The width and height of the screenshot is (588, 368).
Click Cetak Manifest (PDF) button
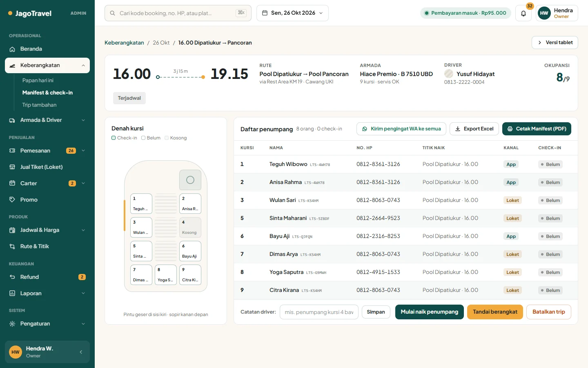coord(537,129)
